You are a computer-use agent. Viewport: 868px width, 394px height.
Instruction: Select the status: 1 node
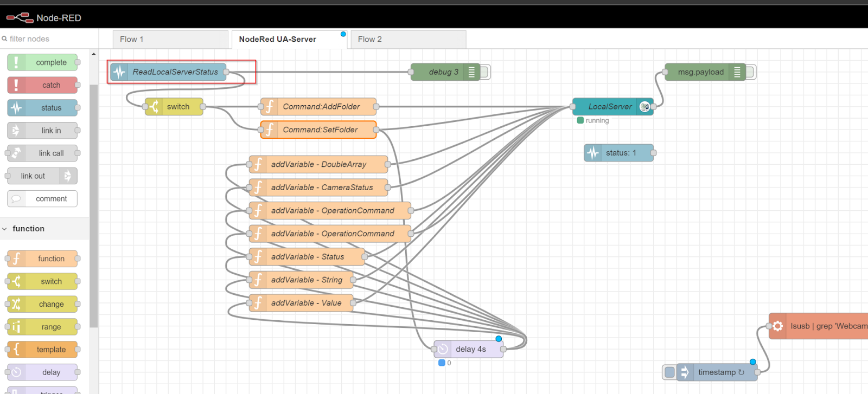coord(619,153)
